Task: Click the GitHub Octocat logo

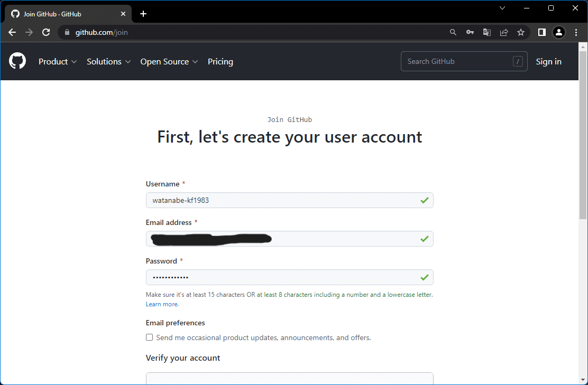Action: point(17,61)
